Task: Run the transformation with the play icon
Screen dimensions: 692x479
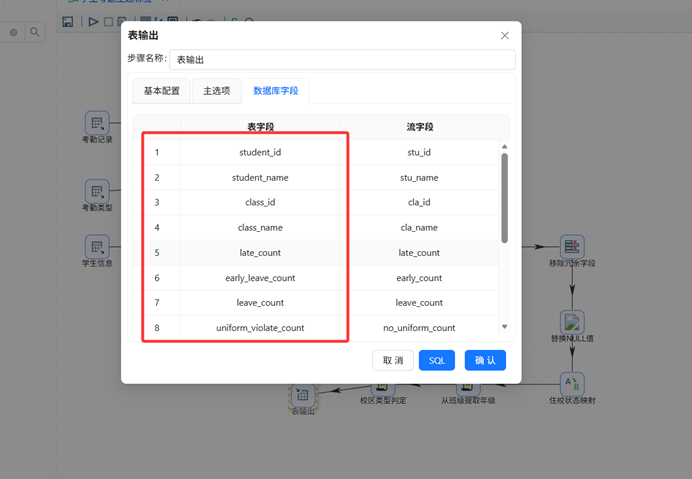Action: point(93,22)
